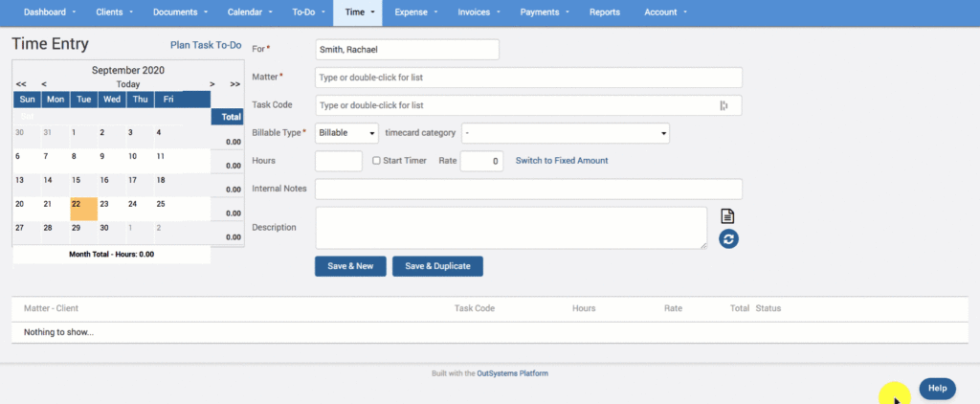Screen dimensions: 980x404
Task: Open the Billable Type dropdown
Action: tap(346, 133)
